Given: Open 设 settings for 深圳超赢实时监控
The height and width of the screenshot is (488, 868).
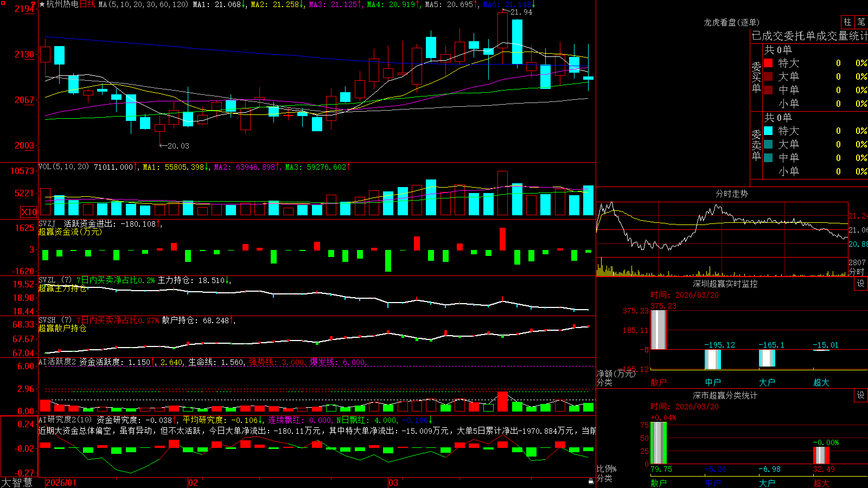Looking at the screenshot, I should [x=861, y=284].
